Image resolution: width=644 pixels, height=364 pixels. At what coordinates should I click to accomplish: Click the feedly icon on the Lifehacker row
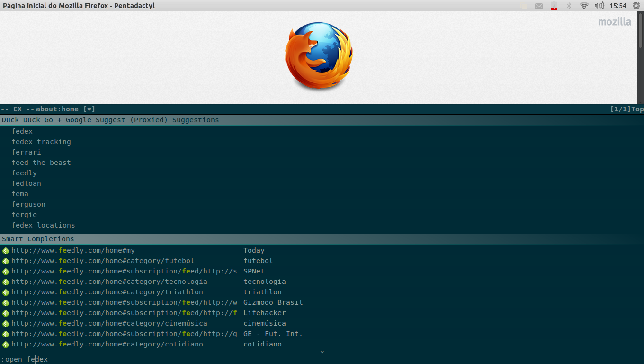[x=6, y=313]
